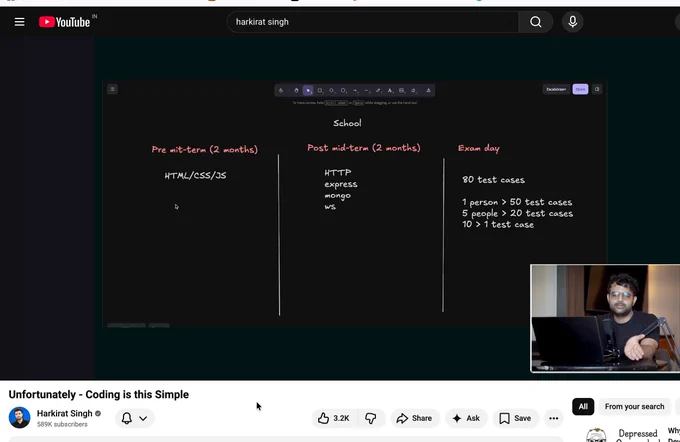Save the video to a playlist
Screen dimensions: 680x442
515,418
